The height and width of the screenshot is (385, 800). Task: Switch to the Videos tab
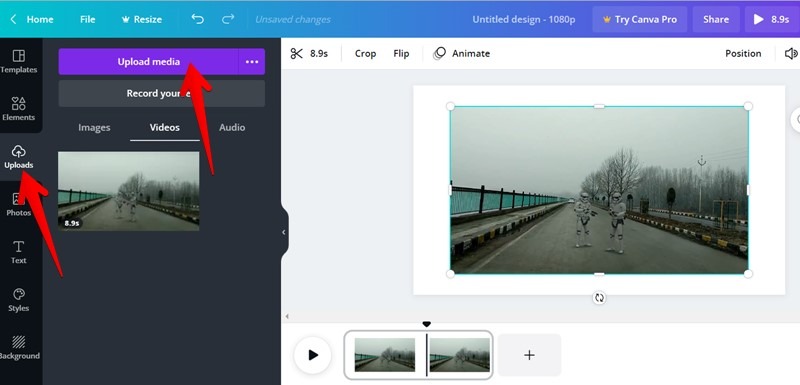[x=164, y=127]
